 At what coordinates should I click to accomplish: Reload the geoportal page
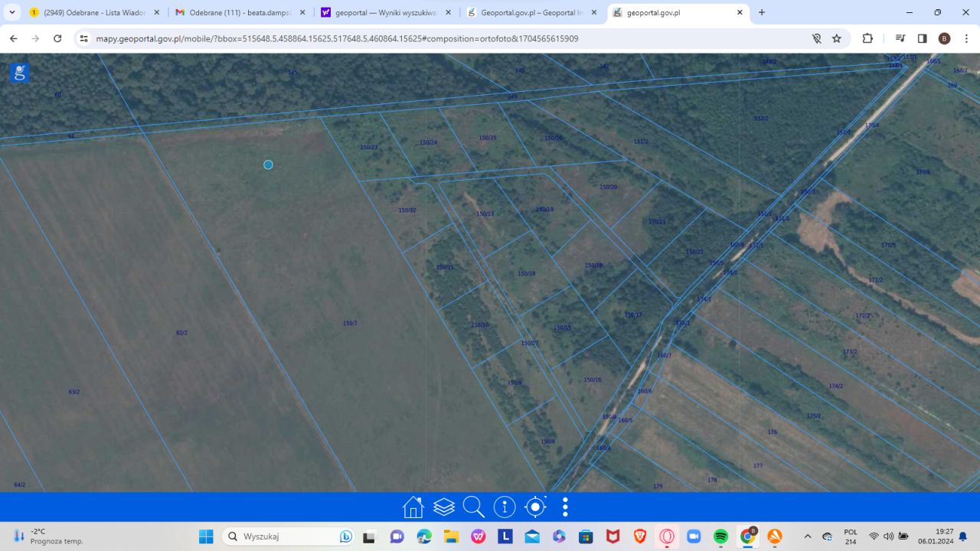(57, 38)
